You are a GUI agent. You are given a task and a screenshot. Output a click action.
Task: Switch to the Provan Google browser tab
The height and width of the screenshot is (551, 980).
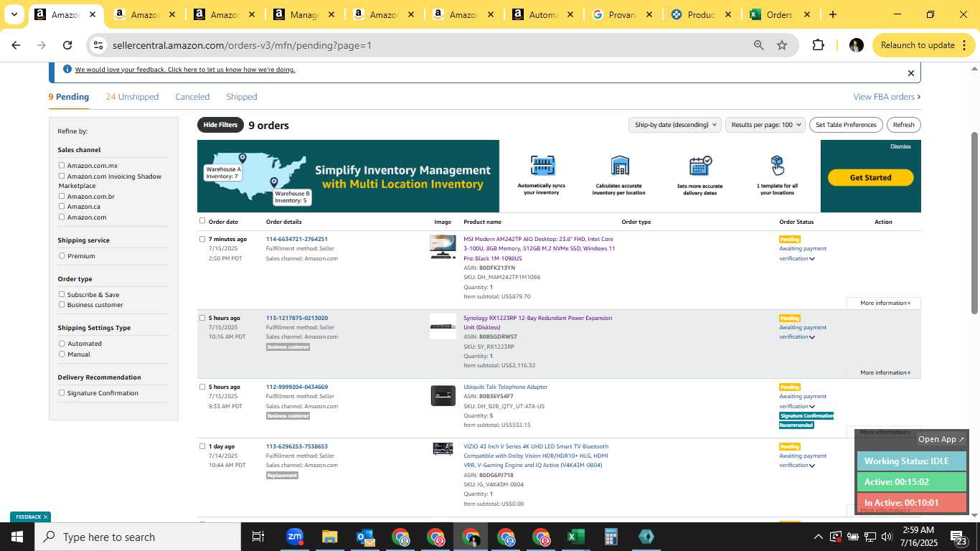click(x=621, y=14)
